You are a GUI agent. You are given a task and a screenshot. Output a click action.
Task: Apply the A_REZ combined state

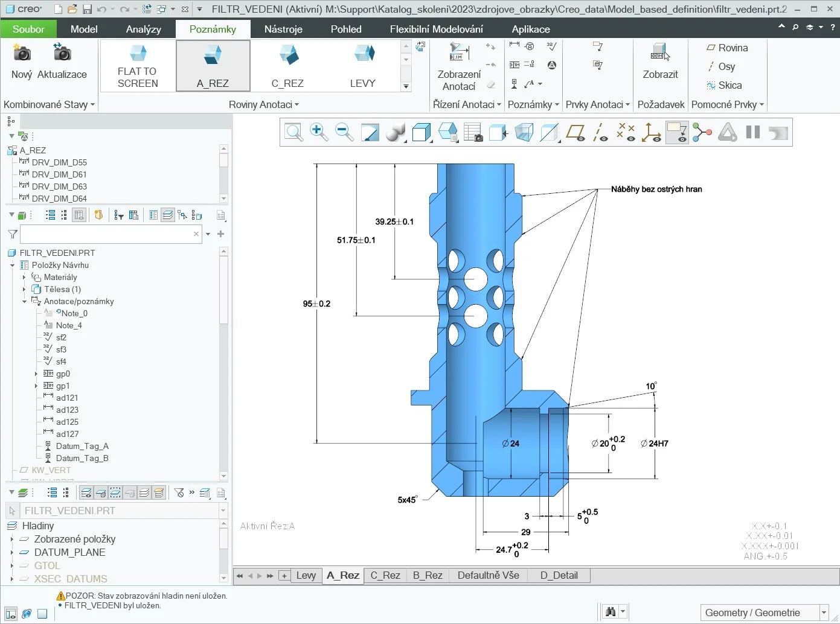coord(213,65)
